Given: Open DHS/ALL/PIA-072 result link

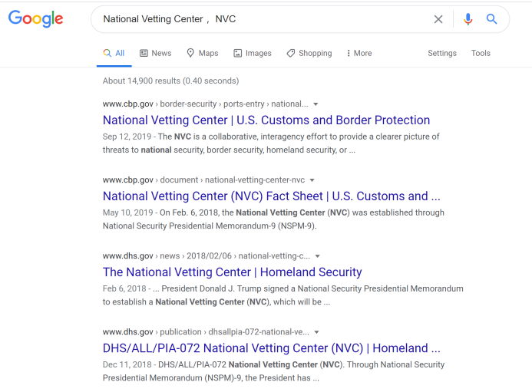Looking at the screenshot, I should coord(271,348).
